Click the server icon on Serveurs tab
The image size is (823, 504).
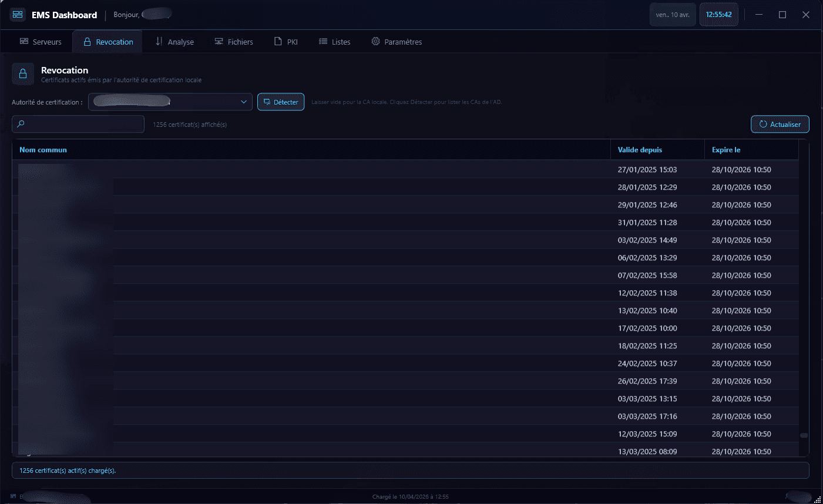coord(24,42)
